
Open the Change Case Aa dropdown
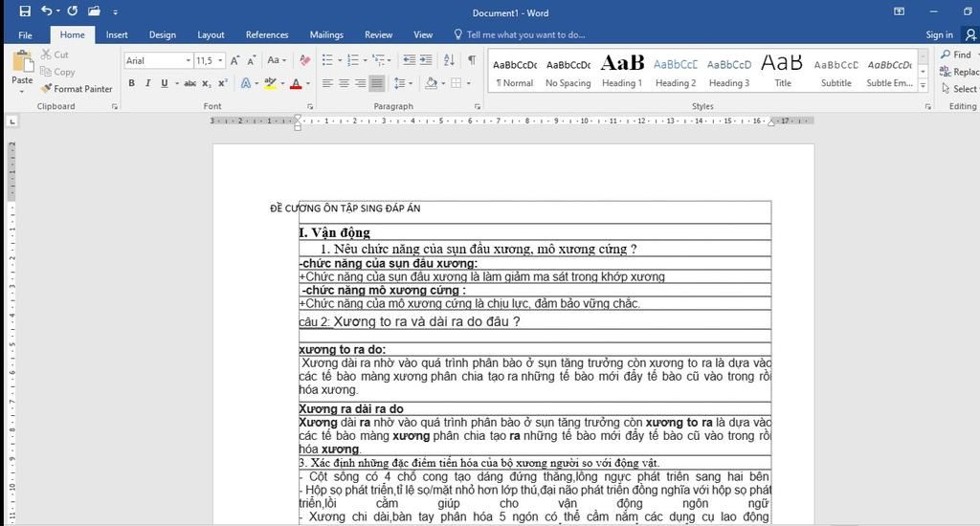277,60
